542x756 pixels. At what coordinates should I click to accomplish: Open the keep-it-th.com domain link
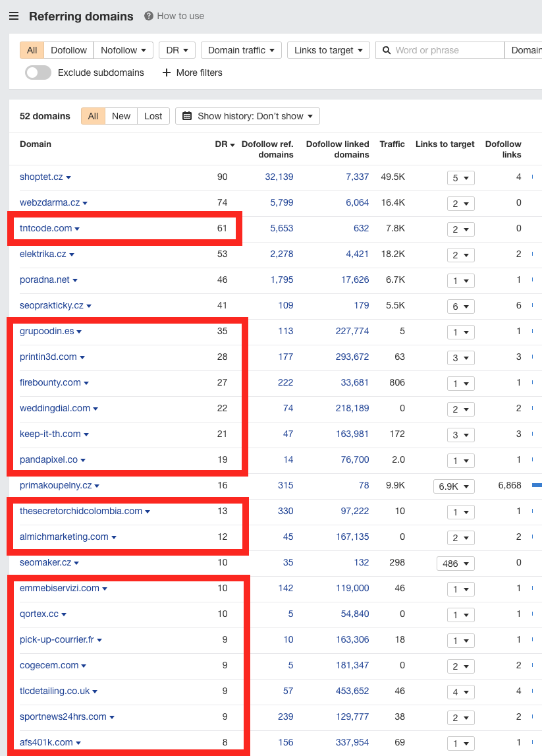(50, 434)
